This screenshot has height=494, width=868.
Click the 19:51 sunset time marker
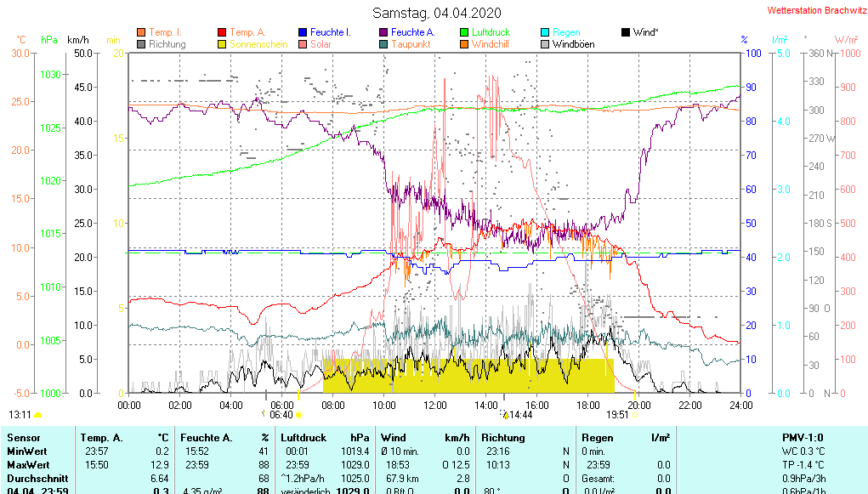click(616, 415)
